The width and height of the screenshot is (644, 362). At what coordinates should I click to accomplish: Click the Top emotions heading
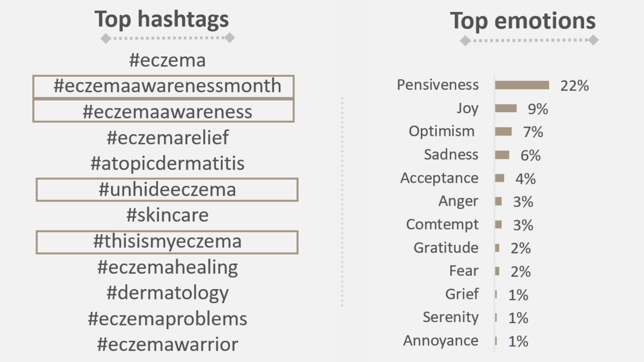tap(523, 21)
